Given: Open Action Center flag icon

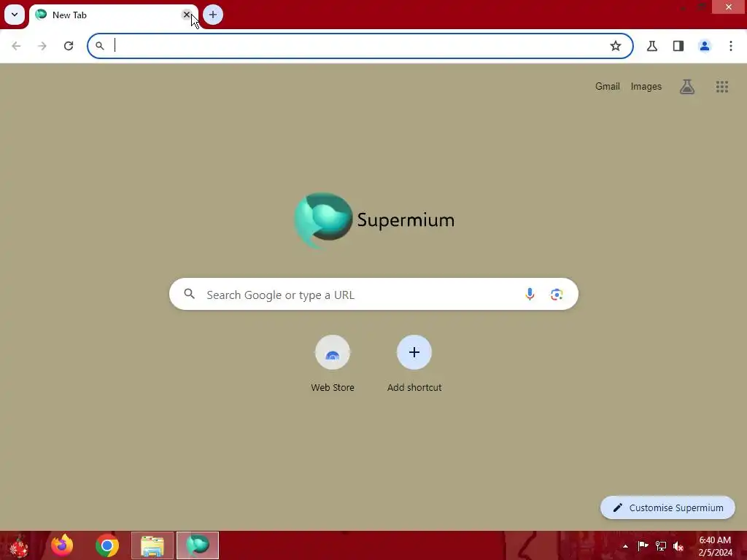Looking at the screenshot, I should tap(643, 545).
